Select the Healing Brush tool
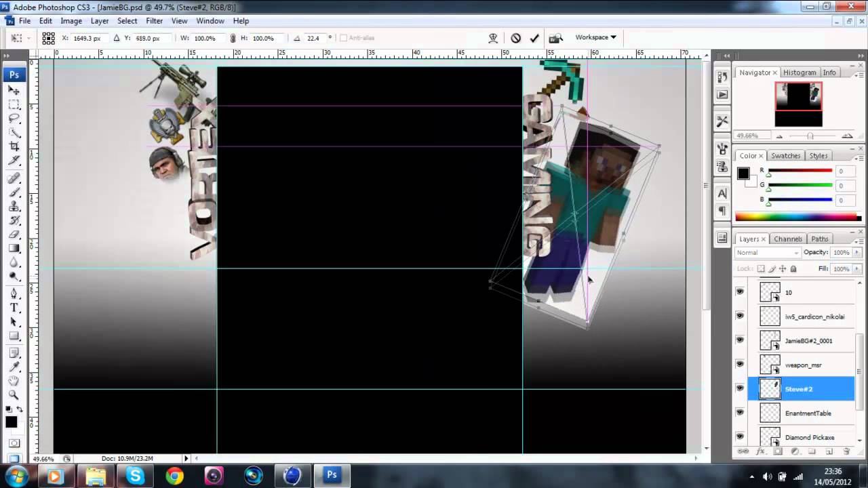This screenshot has width=868, height=488. click(14, 178)
